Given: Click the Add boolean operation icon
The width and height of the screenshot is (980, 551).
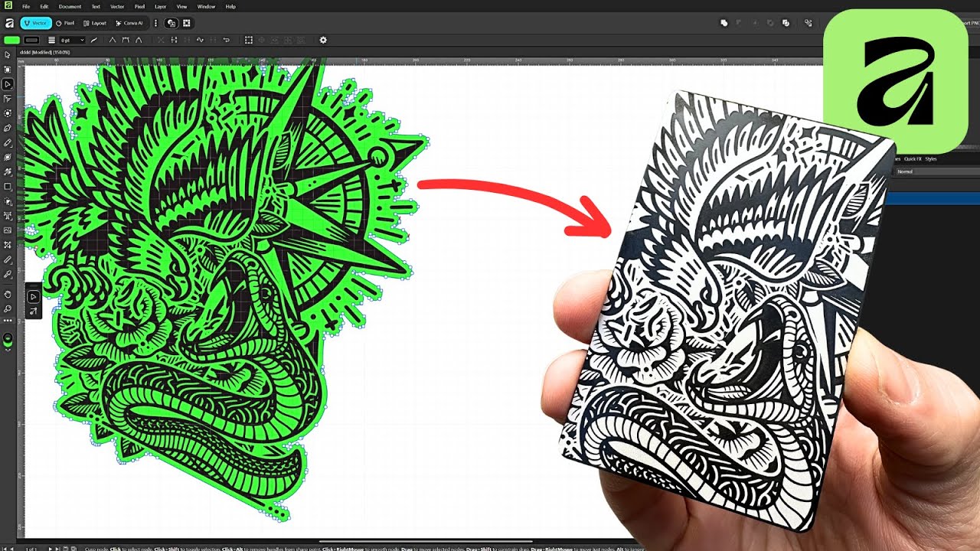Looking at the screenshot, I should (x=724, y=23).
